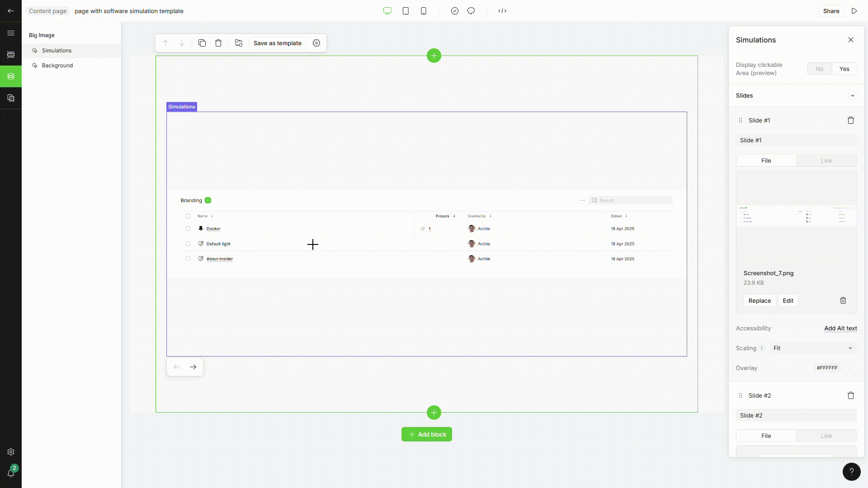Image resolution: width=868 pixels, height=488 pixels.
Task: Delete Slide #2 with trash icon
Action: 850,395
